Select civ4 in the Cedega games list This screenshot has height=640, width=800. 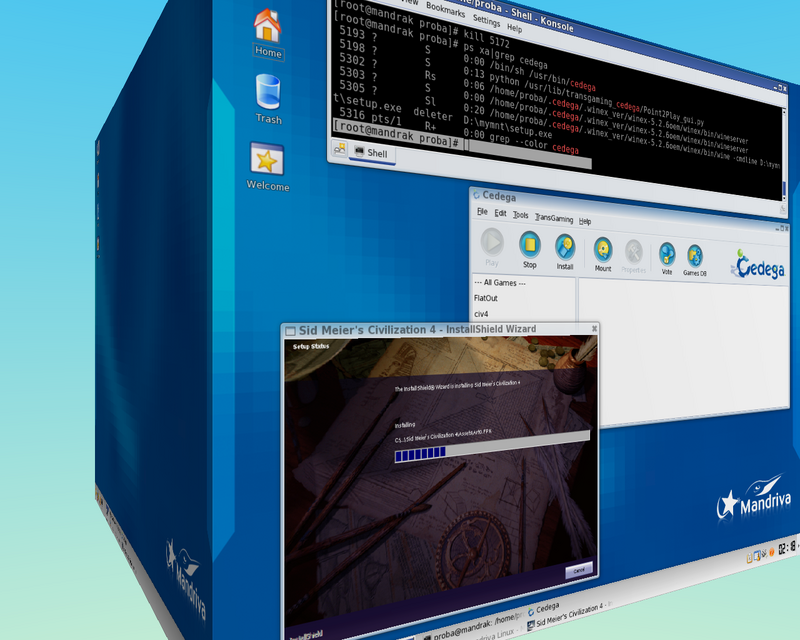click(481, 314)
